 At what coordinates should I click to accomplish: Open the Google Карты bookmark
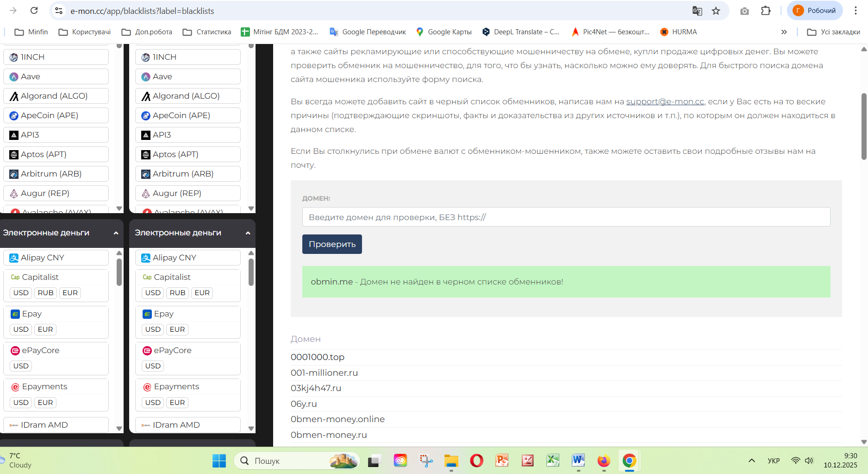[444, 32]
